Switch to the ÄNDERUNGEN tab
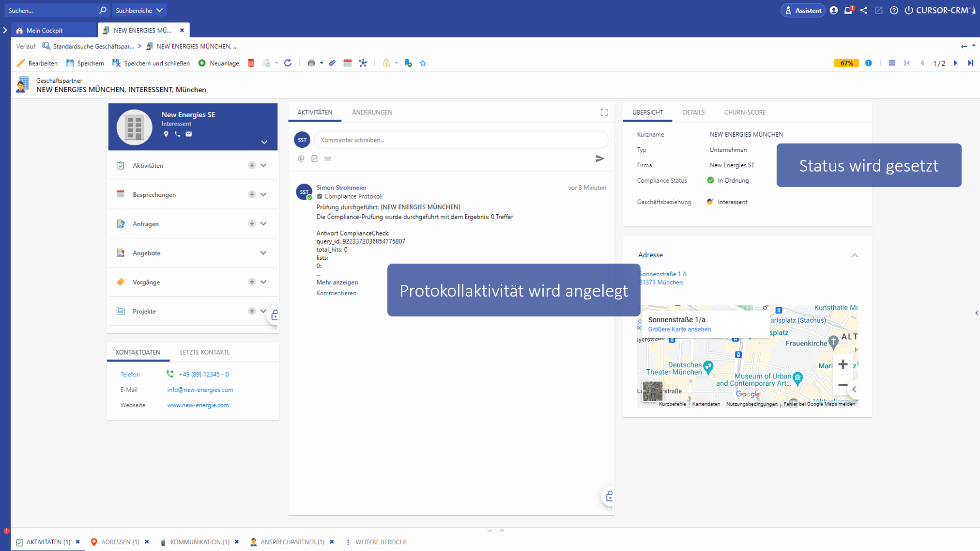 point(372,112)
